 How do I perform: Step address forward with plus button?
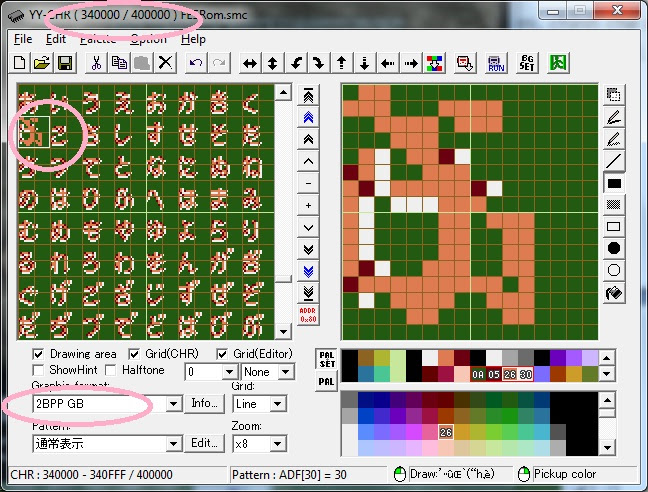(x=308, y=205)
